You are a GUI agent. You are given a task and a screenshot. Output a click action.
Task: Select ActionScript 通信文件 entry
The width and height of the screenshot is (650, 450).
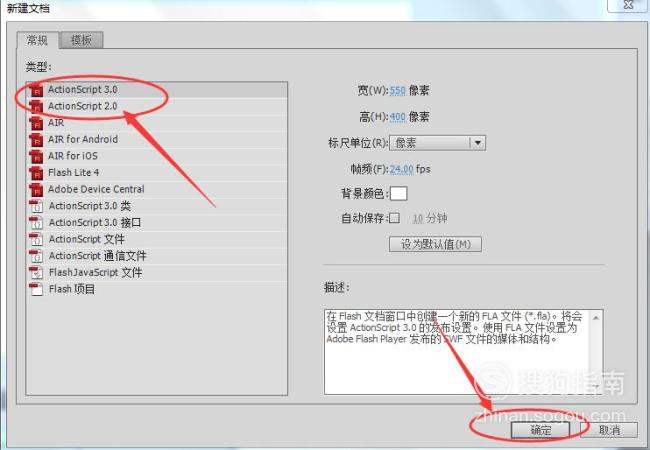[157, 256]
